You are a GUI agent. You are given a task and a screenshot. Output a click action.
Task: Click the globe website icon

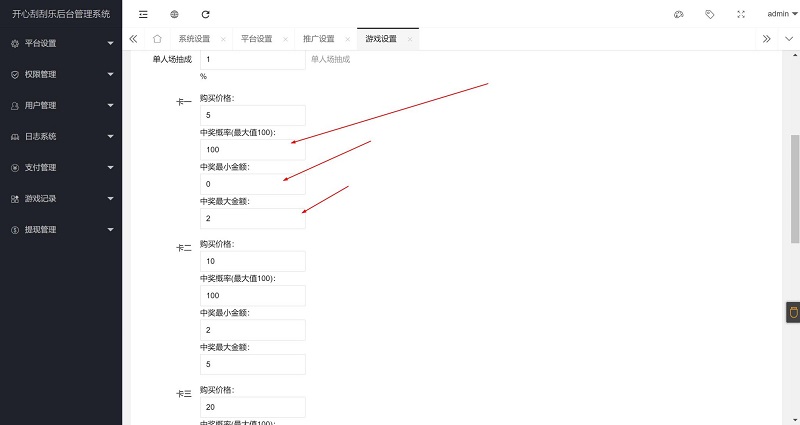[174, 14]
